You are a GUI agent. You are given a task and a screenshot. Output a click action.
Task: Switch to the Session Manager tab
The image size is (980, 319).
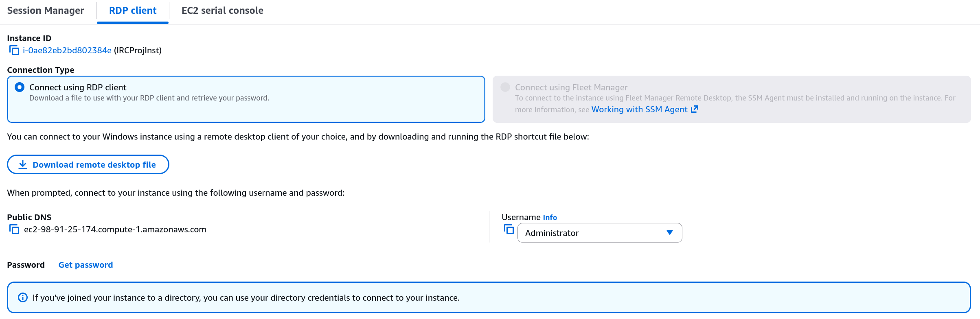46,11
